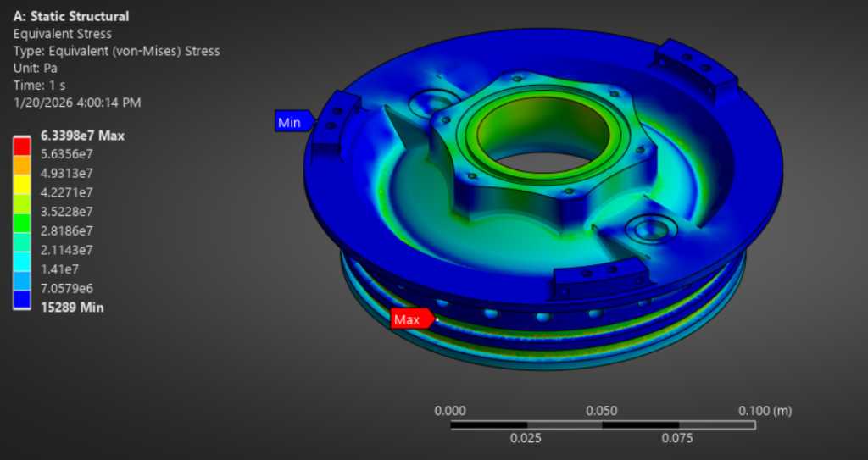The height and width of the screenshot is (460, 868).
Task: Select the top-right mounting block on flange
Action: click(x=688, y=64)
